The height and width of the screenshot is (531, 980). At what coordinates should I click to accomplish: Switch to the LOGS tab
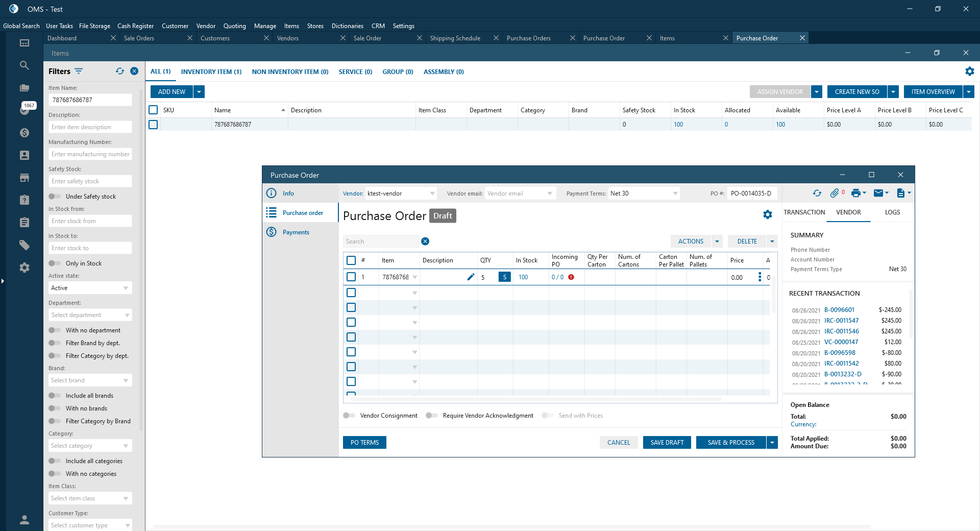pos(892,212)
